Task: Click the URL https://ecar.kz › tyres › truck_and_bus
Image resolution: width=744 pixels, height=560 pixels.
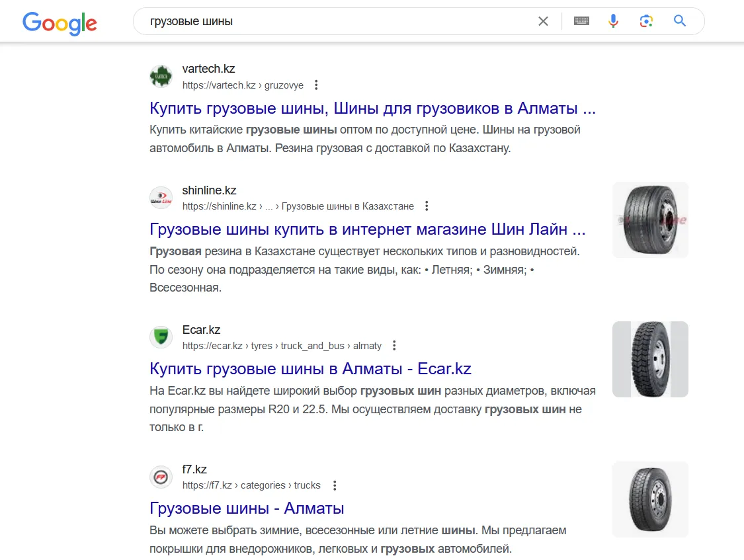Action: point(282,346)
